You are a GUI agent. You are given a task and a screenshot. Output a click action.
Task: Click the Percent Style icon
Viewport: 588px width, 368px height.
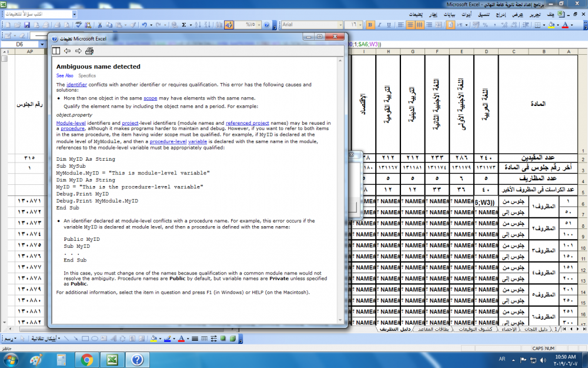(485, 25)
